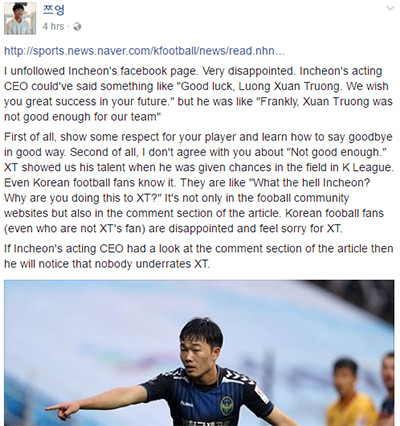The image size is (400, 426).
Task: Click the blurred yellow-shirt player in the background
Action: (x=350, y=393)
